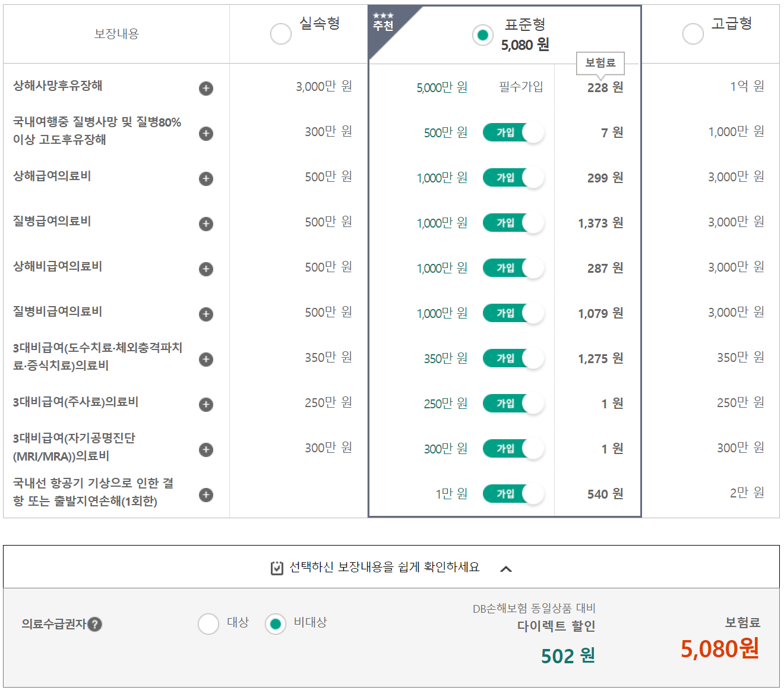The width and height of the screenshot is (784, 690).
Task: Click the help icon beside 의료수급권자
Action: tap(95, 625)
